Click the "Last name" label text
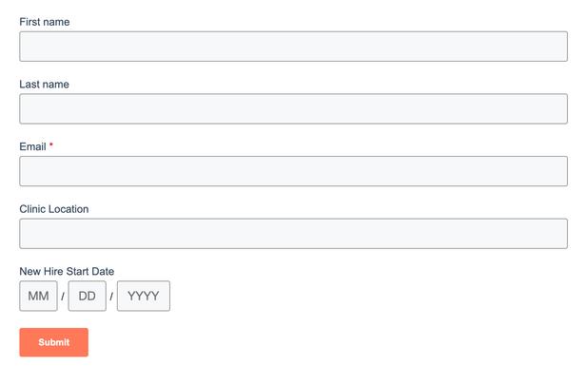Viewport: 588px width, 385px height. pyautogui.click(x=44, y=85)
